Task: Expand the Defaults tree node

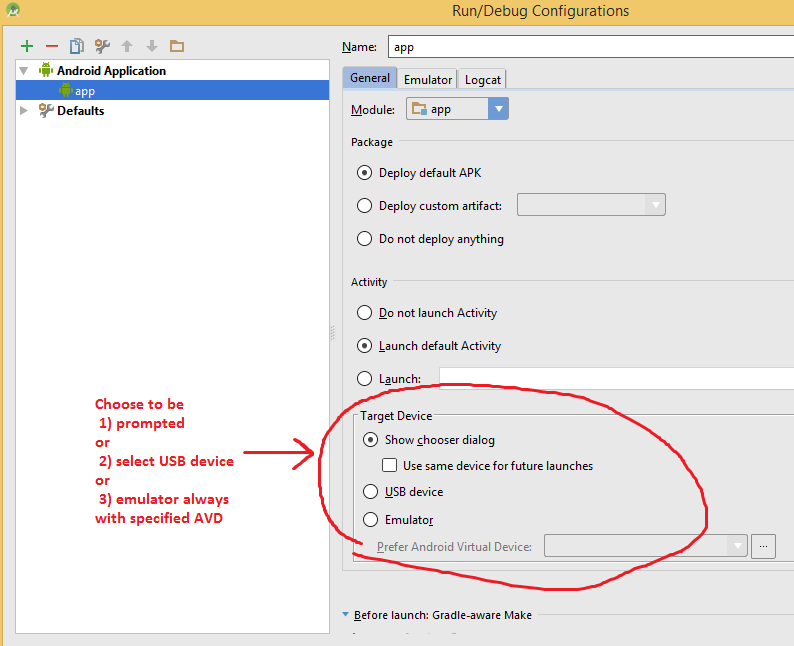Action: click(x=24, y=111)
